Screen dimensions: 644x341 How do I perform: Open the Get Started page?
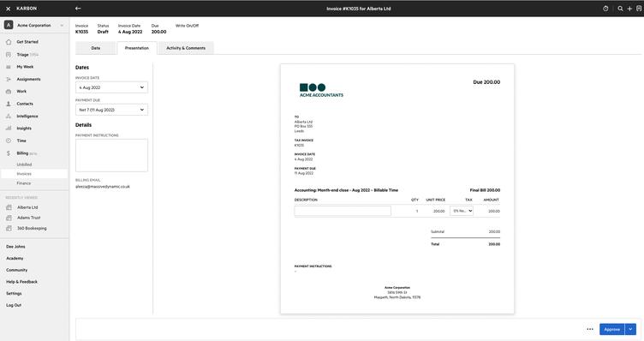coord(27,42)
